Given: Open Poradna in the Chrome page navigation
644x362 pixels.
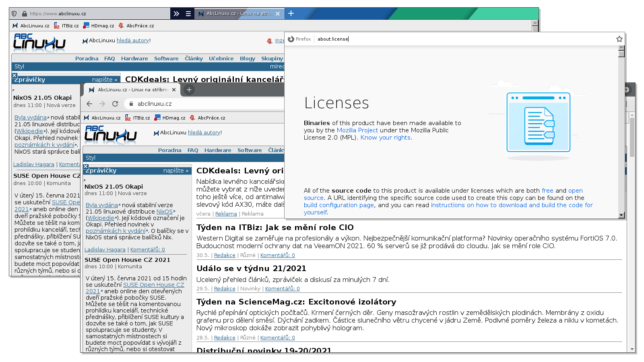Looking at the screenshot, I should (170, 150).
